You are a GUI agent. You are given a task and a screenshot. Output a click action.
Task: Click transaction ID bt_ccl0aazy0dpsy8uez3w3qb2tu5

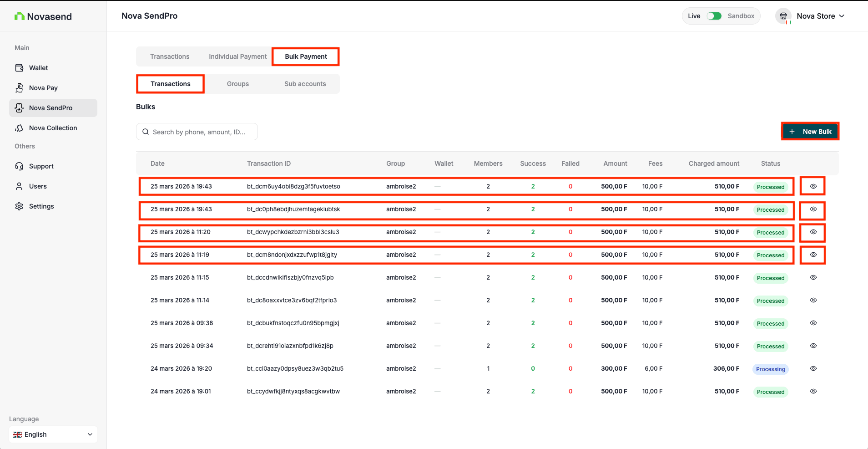295,368
